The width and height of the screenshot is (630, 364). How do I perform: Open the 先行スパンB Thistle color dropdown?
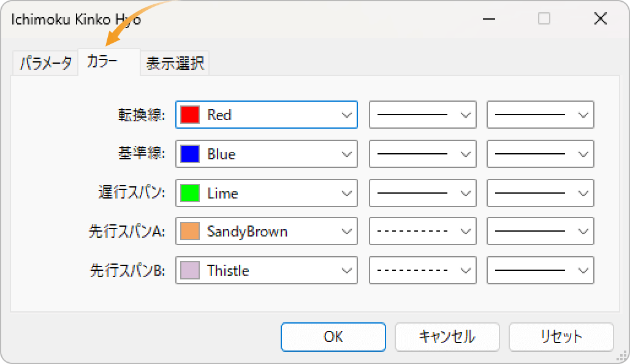(267, 270)
